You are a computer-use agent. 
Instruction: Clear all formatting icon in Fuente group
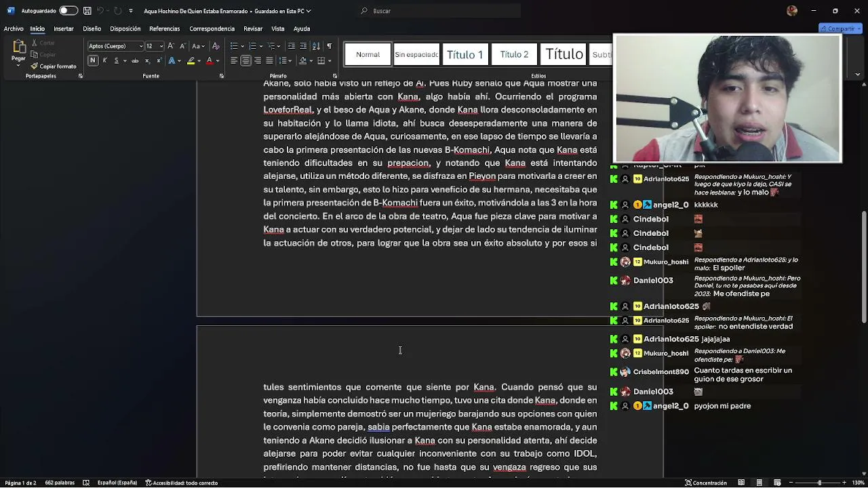[216, 46]
